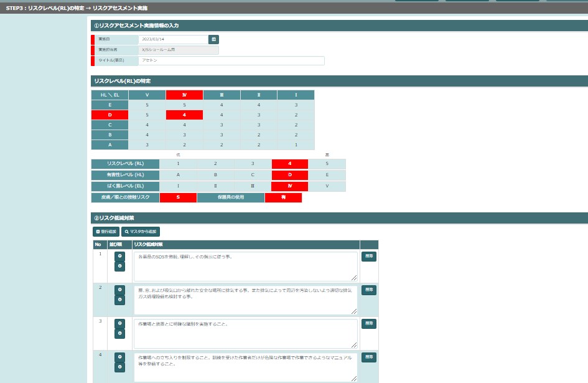Delete risk measure row No. 2
Viewport: 588px width, 383px height.
pyautogui.click(x=368, y=290)
